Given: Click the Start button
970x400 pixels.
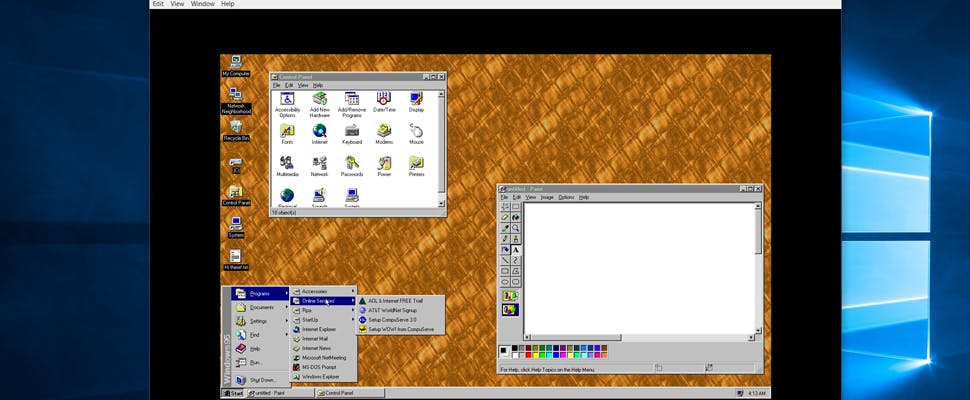Looking at the screenshot, I should [233, 393].
